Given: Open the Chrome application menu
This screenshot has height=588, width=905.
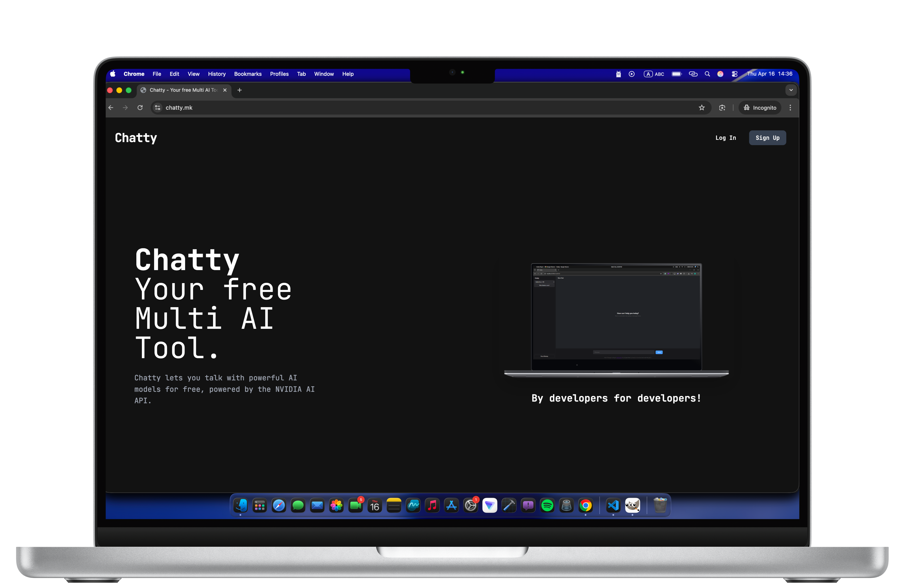Looking at the screenshot, I should tap(134, 74).
